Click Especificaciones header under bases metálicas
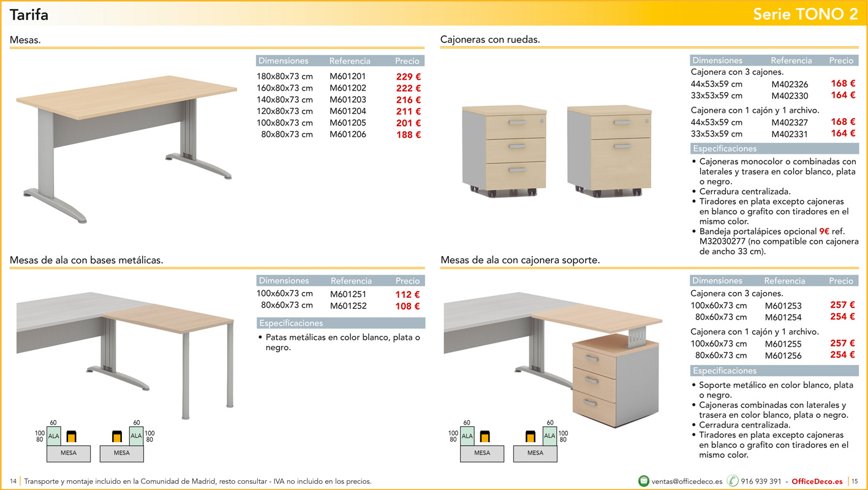Screen dimensions: 868x490 coord(341,323)
